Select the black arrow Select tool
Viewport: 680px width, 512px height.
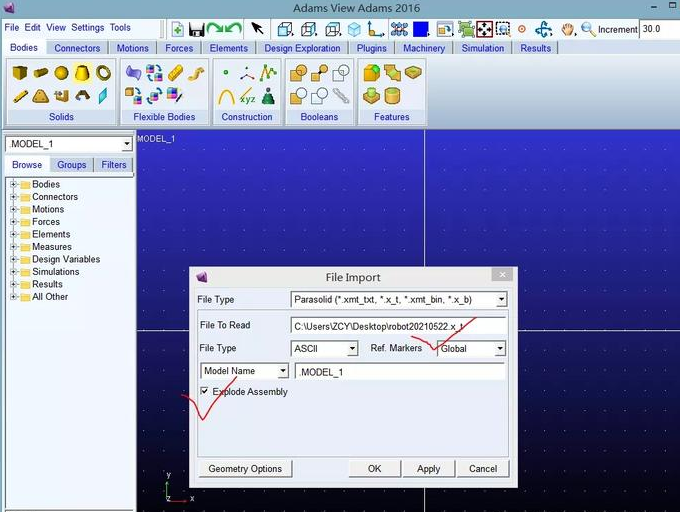point(257,29)
